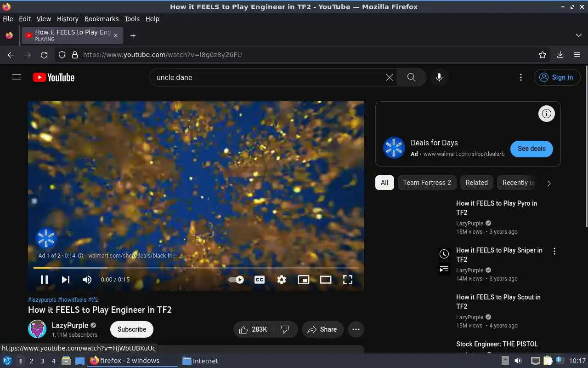588x368 pixels.
Task: Visit walmart.com ad link in player
Action: click(135, 256)
